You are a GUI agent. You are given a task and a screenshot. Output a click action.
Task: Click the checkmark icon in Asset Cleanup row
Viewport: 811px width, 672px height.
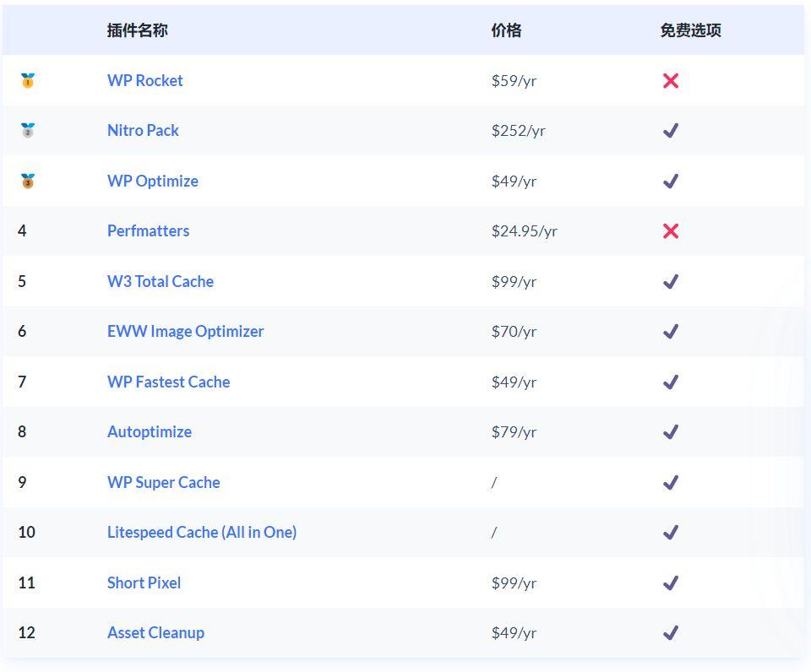coord(670,632)
